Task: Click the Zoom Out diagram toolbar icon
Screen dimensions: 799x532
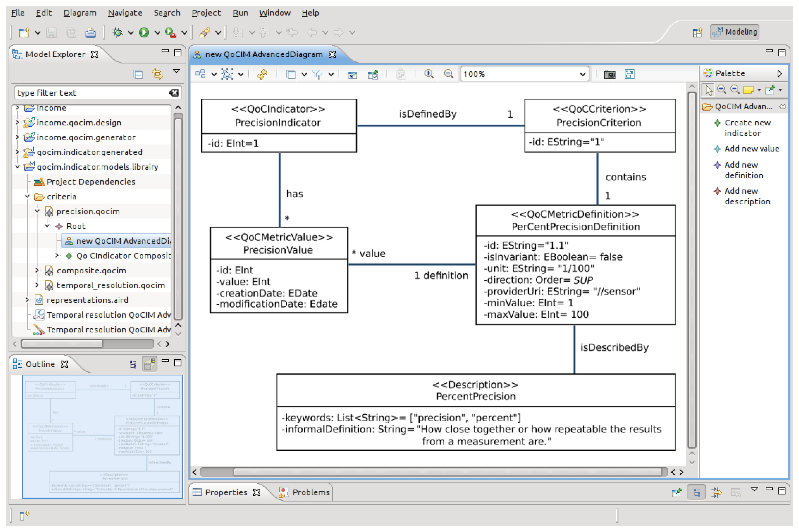Action: tap(449, 74)
